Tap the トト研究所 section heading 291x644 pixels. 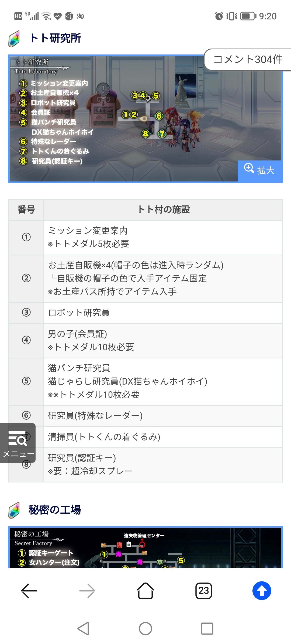[56, 38]
